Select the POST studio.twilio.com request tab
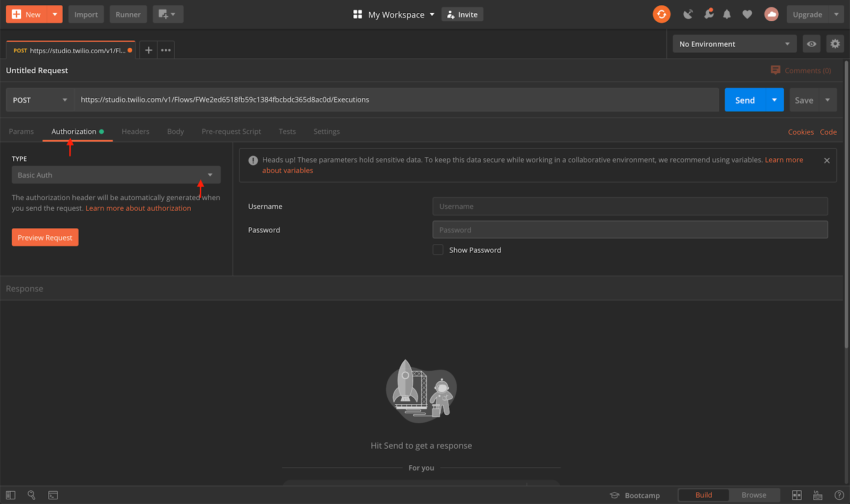The height and width of the screenshot is (504, 850). (x=71, y=50)
